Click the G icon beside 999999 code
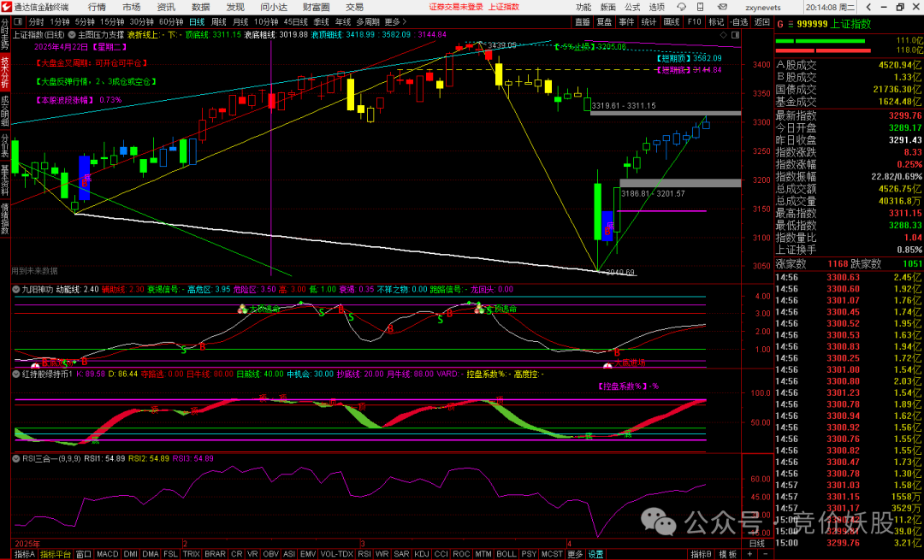Image resolution: width=924 pixels, height=560 pixels. click(x=779, y=24)
